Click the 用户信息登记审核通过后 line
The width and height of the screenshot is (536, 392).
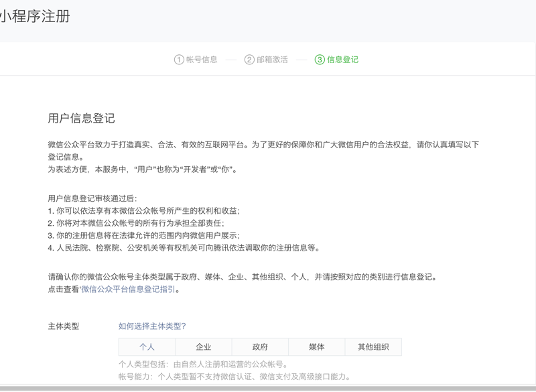coord(92,198)
